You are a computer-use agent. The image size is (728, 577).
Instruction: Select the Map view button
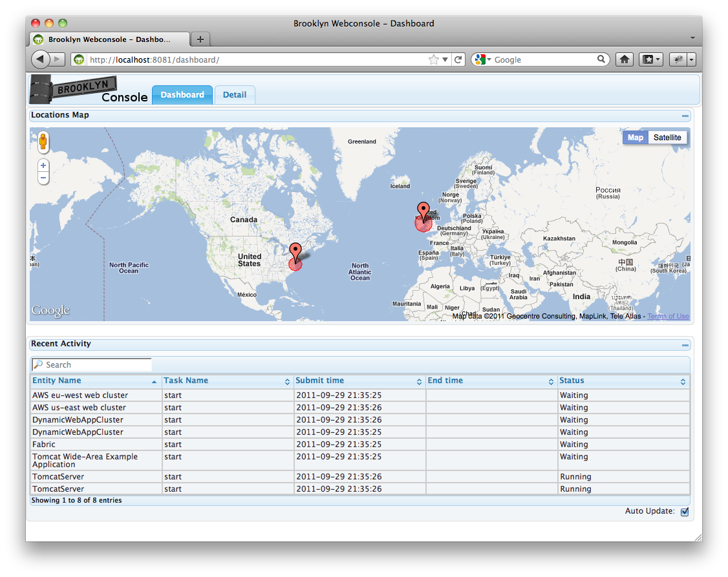635,138
